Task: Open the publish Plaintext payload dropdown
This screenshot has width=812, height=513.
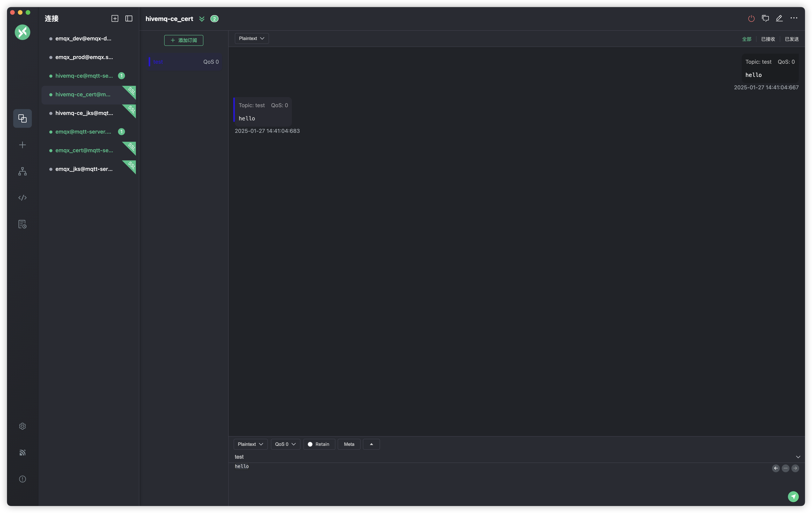Action: (250, 444)
